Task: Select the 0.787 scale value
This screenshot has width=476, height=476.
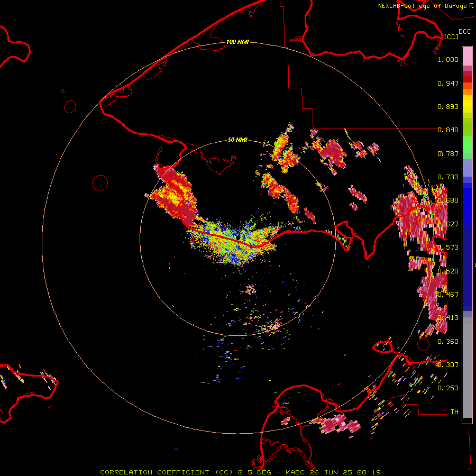Action: coord(448,153)
